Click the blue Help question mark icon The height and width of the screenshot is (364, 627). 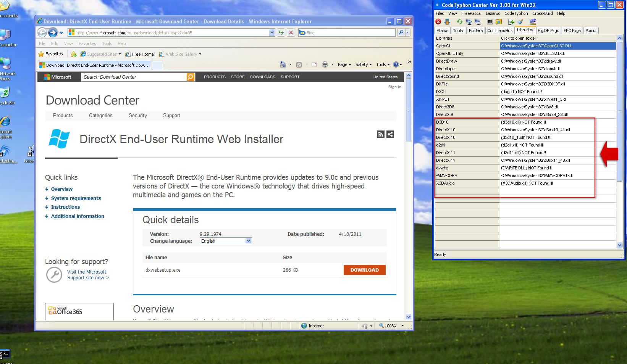[396, 64]
